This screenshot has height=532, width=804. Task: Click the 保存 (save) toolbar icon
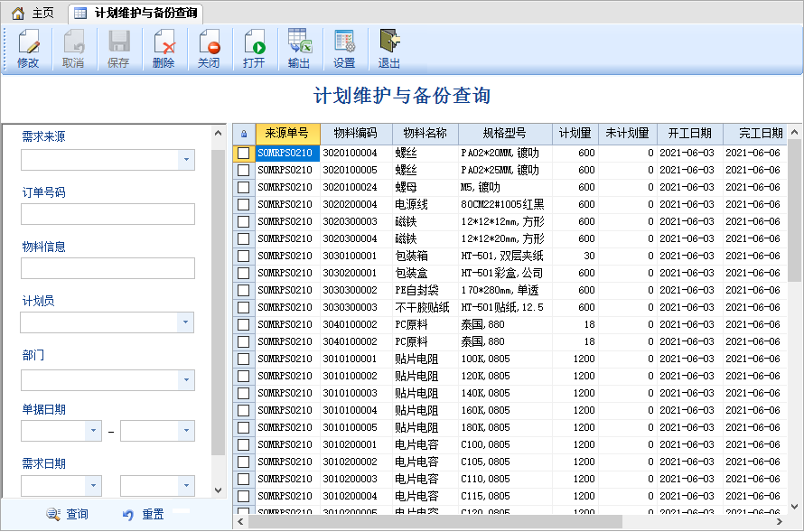click(x=118, y=49)
